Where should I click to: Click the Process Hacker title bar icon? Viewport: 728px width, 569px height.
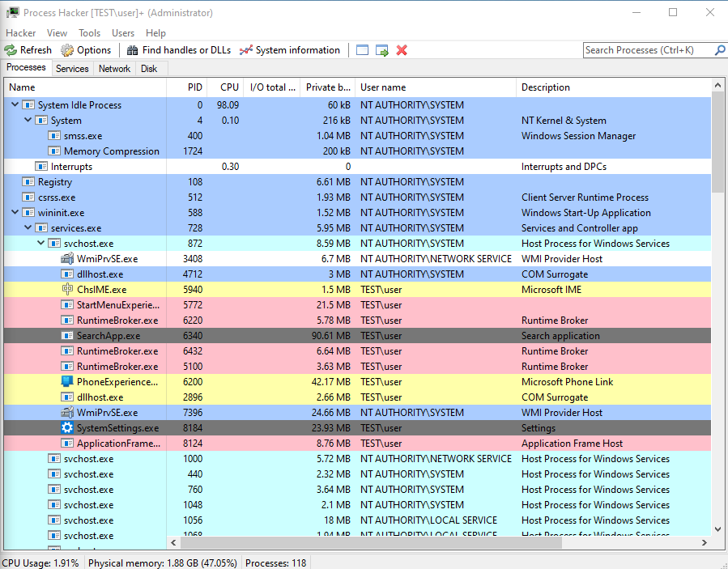12,12
